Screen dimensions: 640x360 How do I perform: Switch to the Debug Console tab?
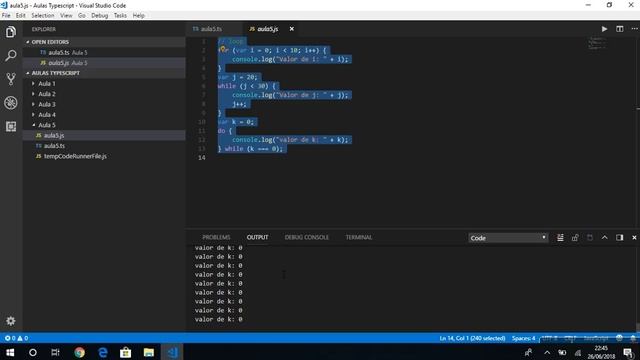point(307,238)
